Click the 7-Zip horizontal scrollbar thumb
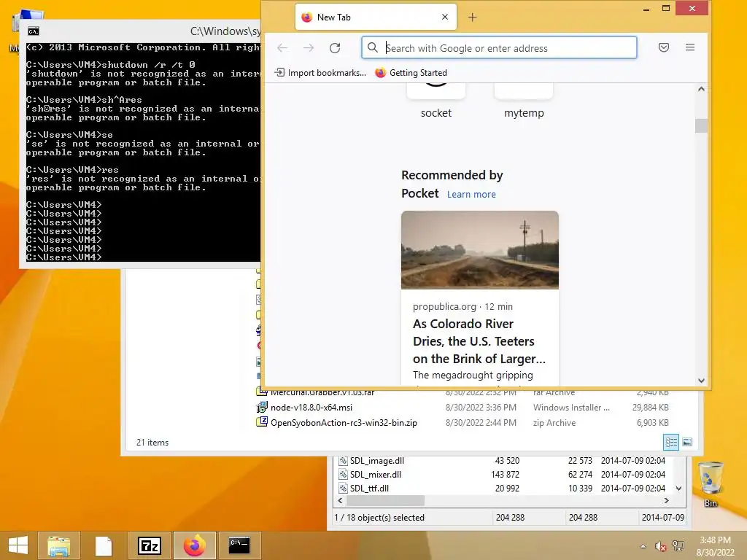This screenshot has height=560, width=747. 385,500
